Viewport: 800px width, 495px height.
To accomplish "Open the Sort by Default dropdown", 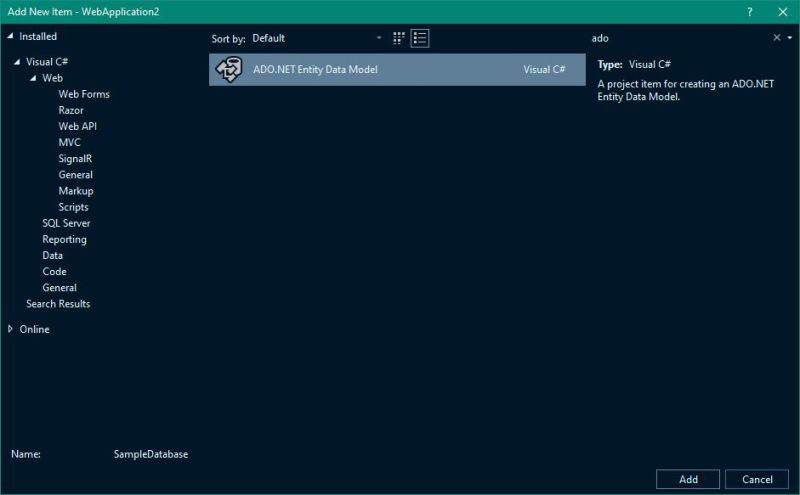I will [316, 38].
